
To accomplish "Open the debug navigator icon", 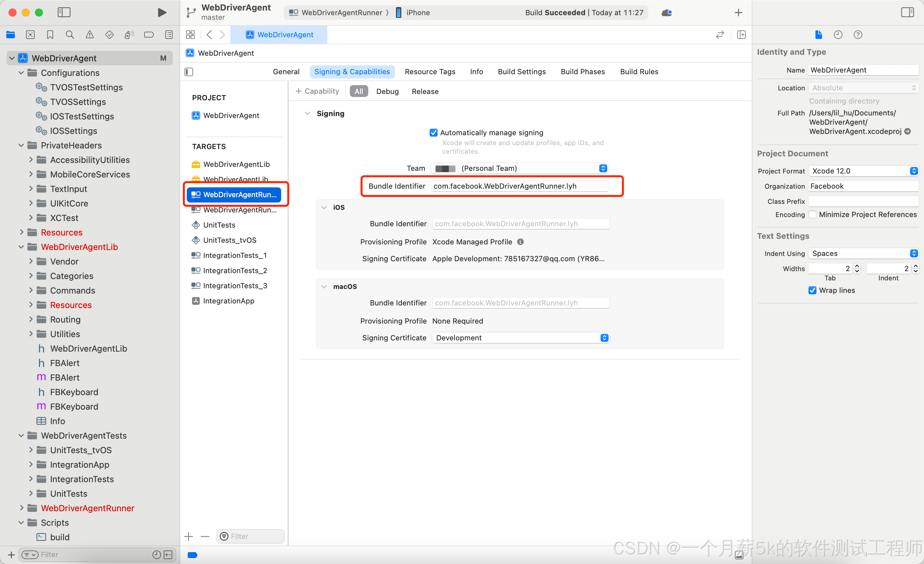I will point(129,35).
